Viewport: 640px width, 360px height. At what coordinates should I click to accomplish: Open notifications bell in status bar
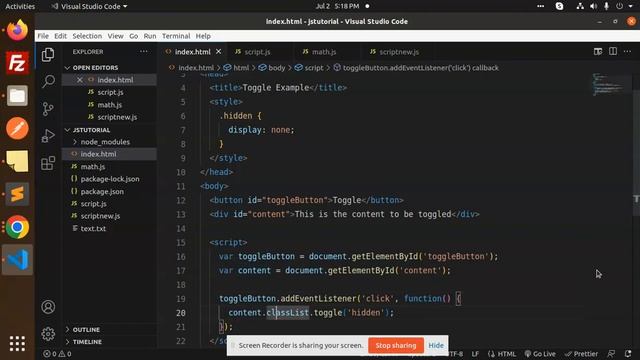pos(628,354)
